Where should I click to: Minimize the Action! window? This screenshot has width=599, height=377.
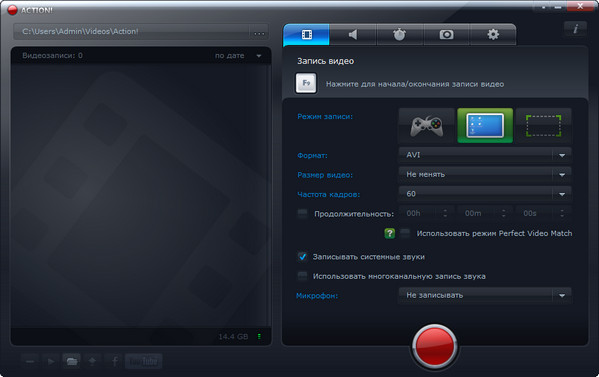(558, 7)
